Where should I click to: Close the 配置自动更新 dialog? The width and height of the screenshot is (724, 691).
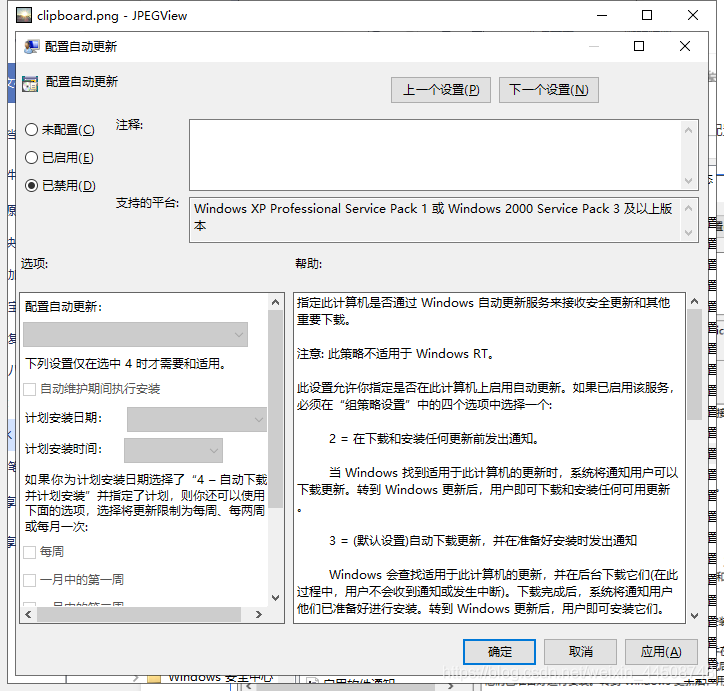tap(685, 46)
